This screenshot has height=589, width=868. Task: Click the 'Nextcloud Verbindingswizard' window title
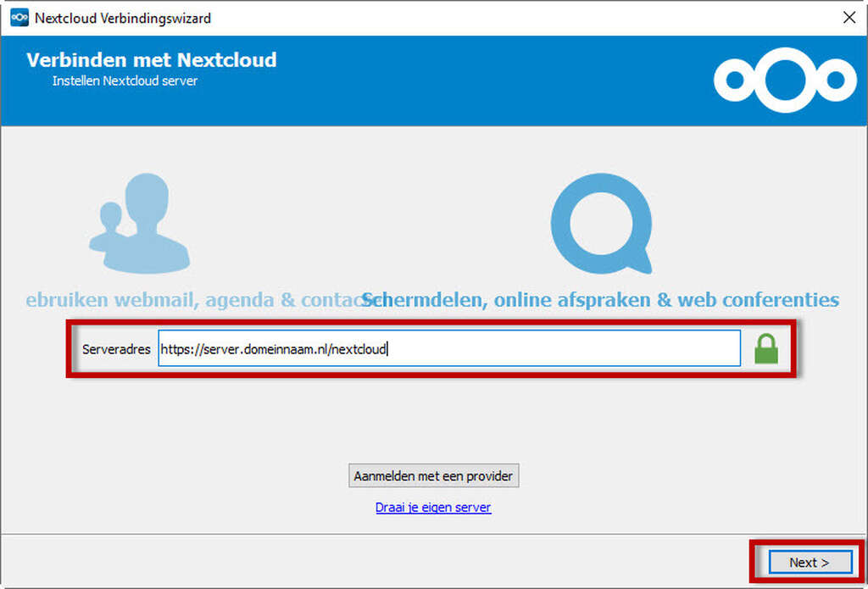(123, 19)
